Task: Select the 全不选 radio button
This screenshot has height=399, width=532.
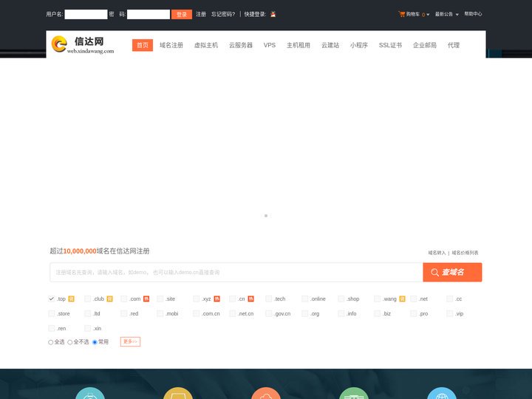Action: 70,342
